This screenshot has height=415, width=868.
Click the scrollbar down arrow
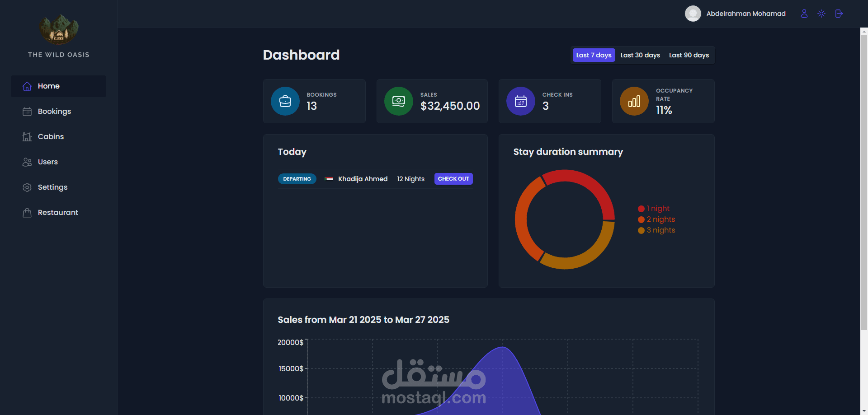pyautogui.click(x=864, y=411)
